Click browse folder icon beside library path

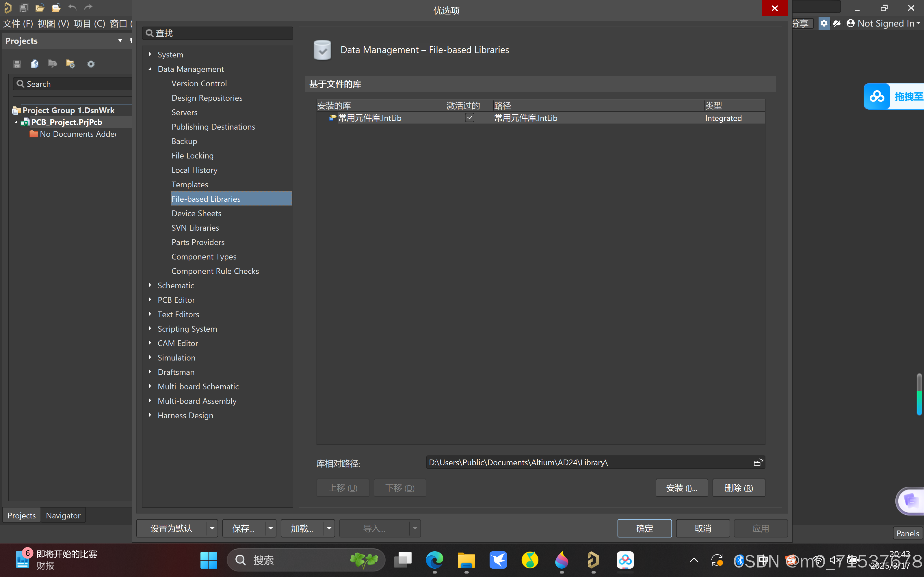[758, 462]
